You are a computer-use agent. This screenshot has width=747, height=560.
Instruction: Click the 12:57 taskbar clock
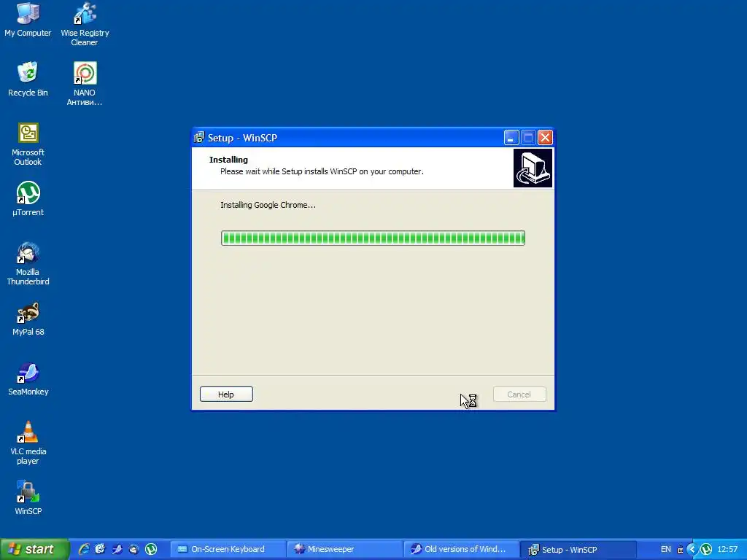727,550
